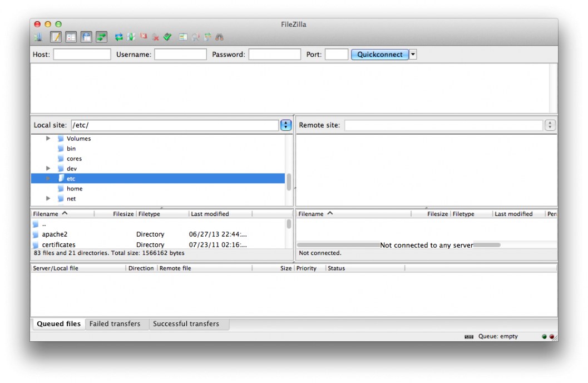Sort the local list by Filename header
Screen dimensions: 588x383
62,214
